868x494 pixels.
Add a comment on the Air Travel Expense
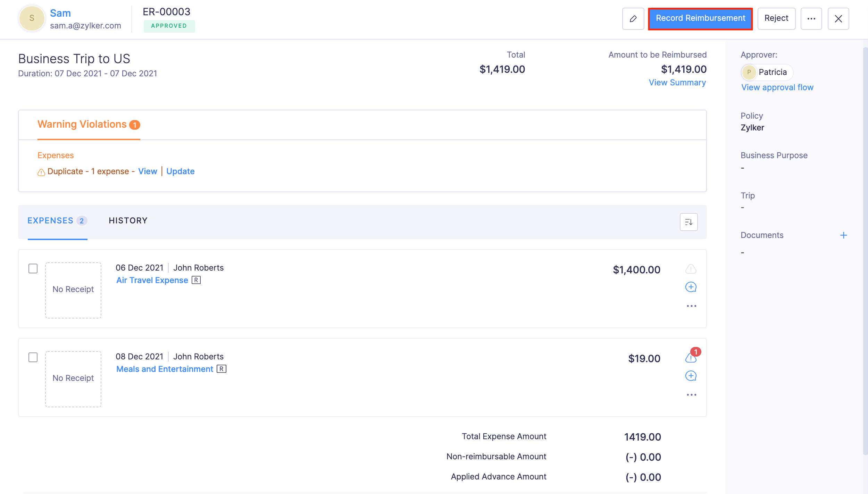(691, 287)
